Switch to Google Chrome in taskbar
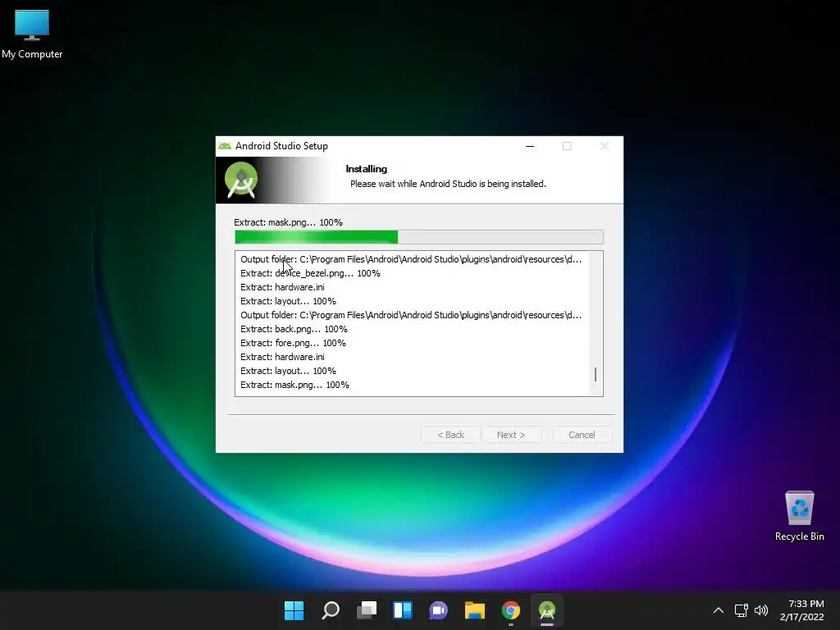Viewport: 840px width, 630px height. 510,610
